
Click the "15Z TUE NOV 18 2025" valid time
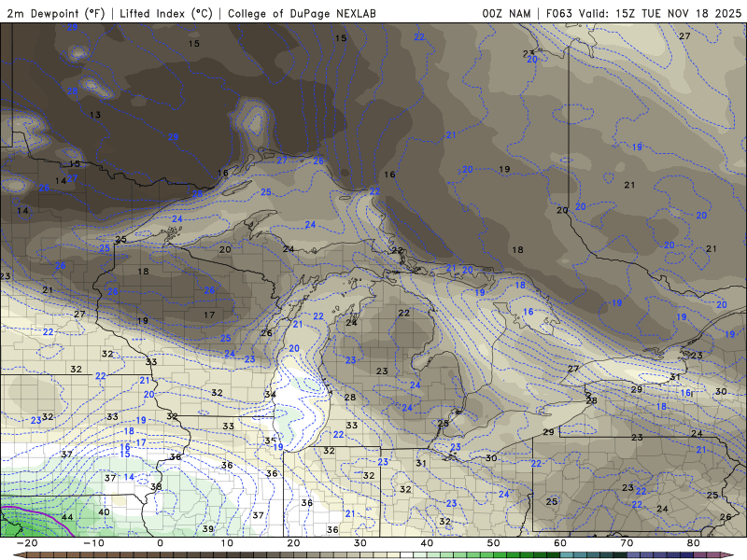point(679,13)
